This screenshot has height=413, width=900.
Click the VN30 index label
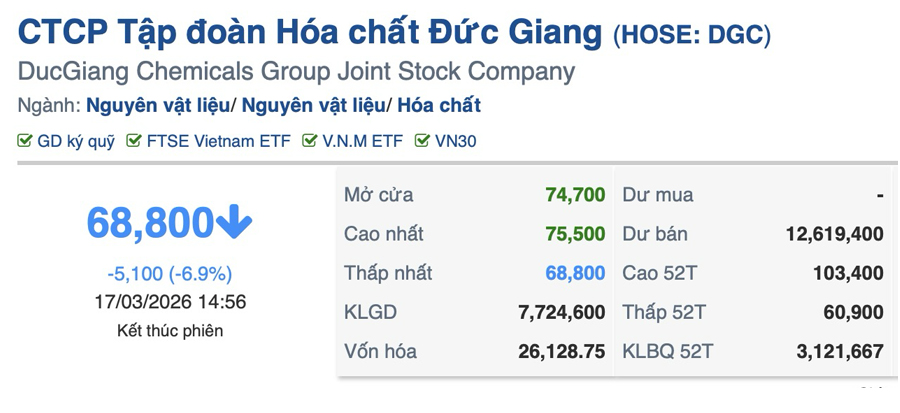coord(456,141)
